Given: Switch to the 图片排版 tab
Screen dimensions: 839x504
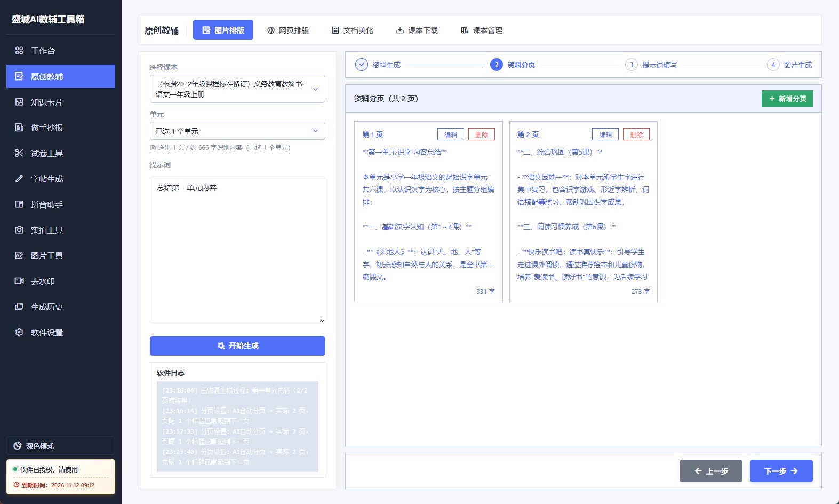Looking at the screenshot, I should (x=223, y=30).
